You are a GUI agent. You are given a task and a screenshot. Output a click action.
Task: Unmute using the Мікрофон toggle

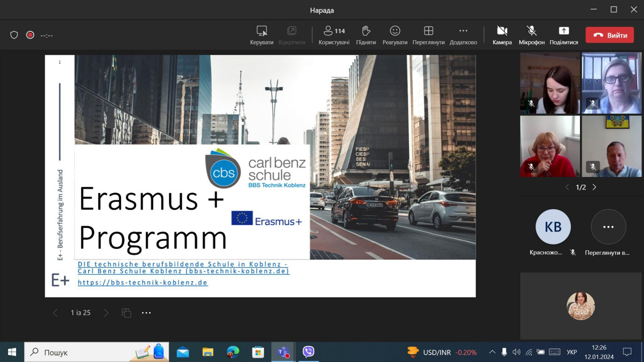pos(531,31)
